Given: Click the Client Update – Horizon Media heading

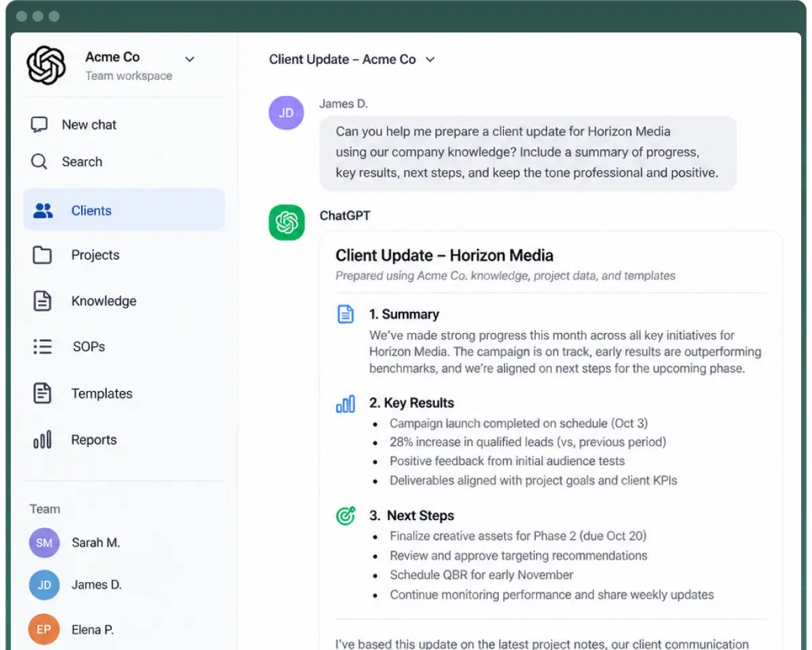Looking at the screenshot, I should click(x=445, y=255).
